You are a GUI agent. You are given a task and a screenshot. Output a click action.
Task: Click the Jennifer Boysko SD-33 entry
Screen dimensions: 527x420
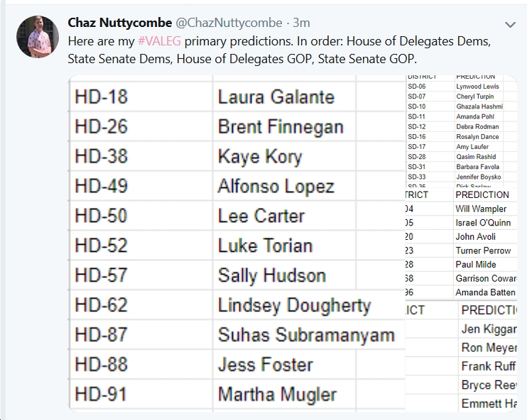click(478, 177)
